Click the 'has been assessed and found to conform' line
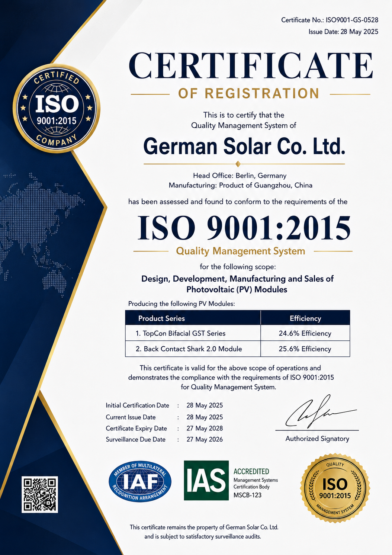 (238, 202)
